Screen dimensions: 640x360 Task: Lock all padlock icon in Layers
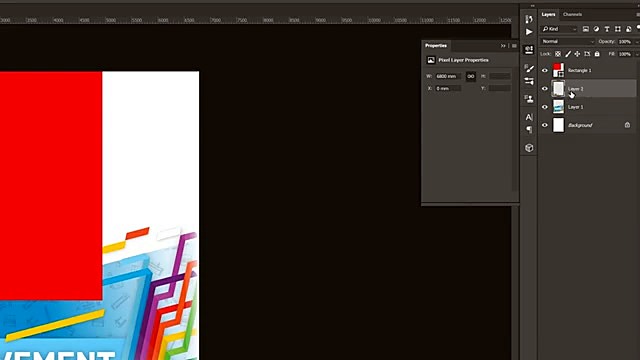pyautogui.click(x=597, y=54)
